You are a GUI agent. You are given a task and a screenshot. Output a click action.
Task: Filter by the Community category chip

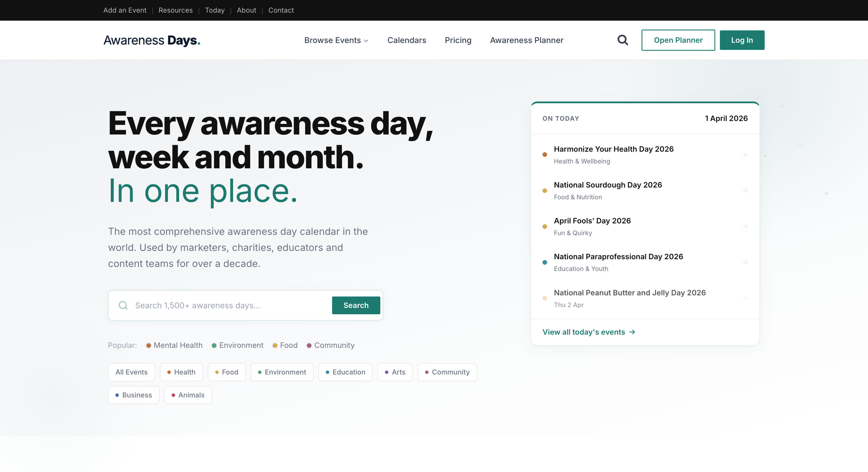pos(447,372)
